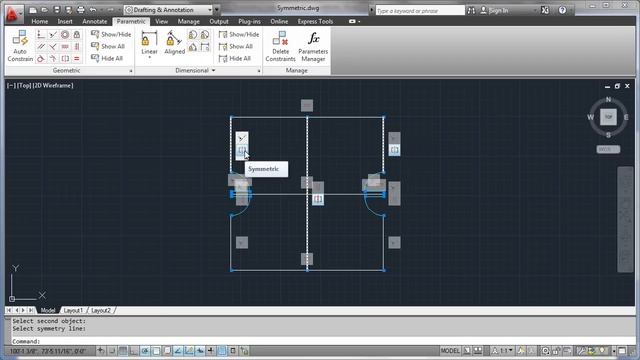The image size is (640, 360).
Task: Open the View ribbon tab
Action: tap(161, 21)
